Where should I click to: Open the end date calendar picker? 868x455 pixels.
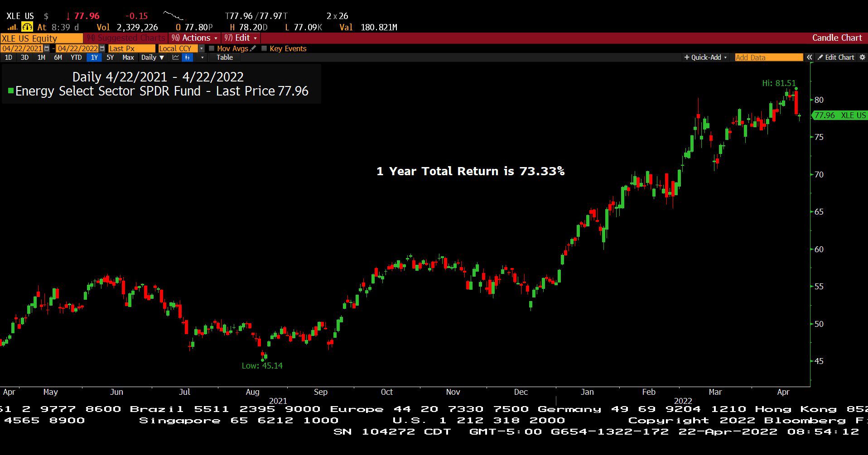(102, 48)
